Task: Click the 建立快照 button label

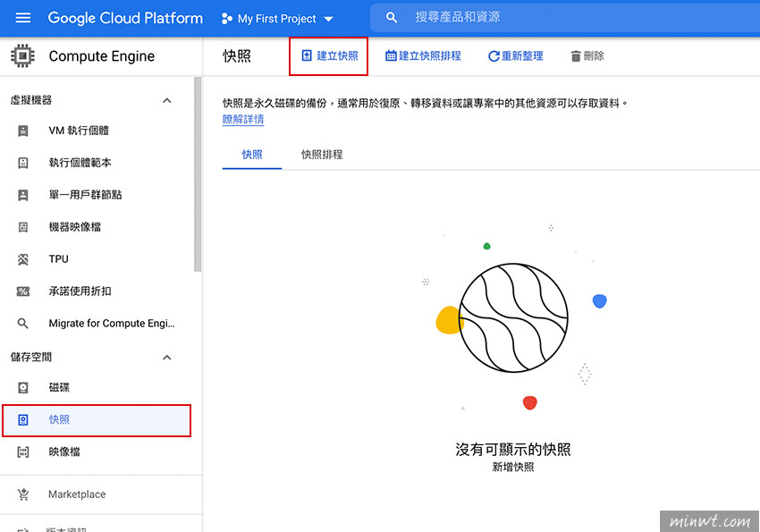Action: [337, 55]
